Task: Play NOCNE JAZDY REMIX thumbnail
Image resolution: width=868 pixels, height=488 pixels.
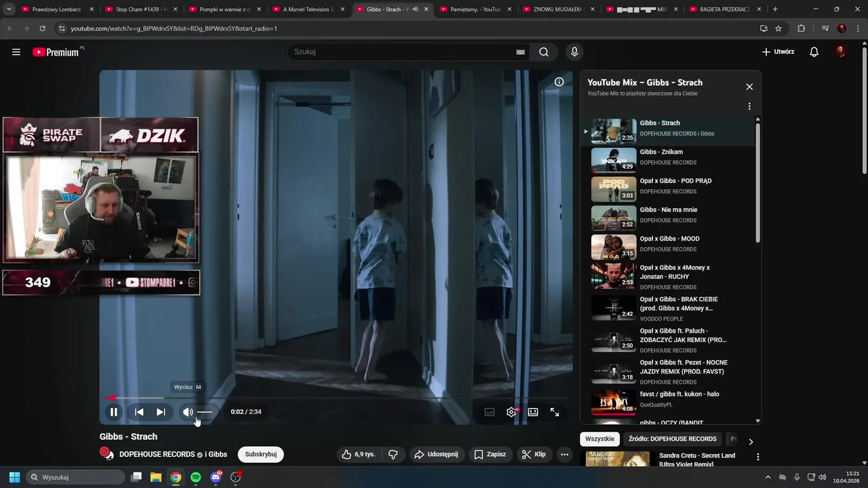Action: (614, 371)
